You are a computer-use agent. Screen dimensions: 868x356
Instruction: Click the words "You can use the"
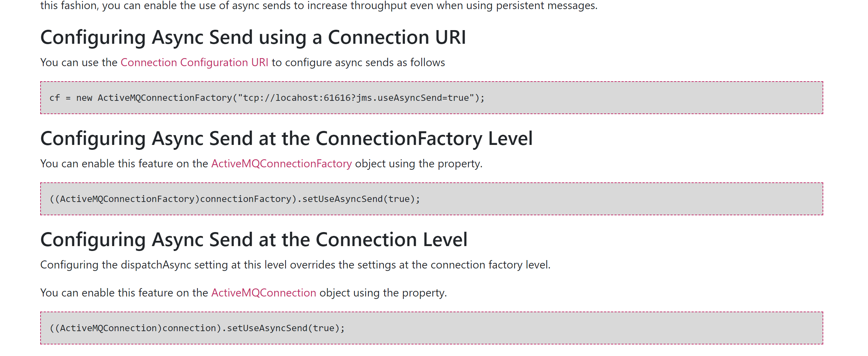[79, 63]
